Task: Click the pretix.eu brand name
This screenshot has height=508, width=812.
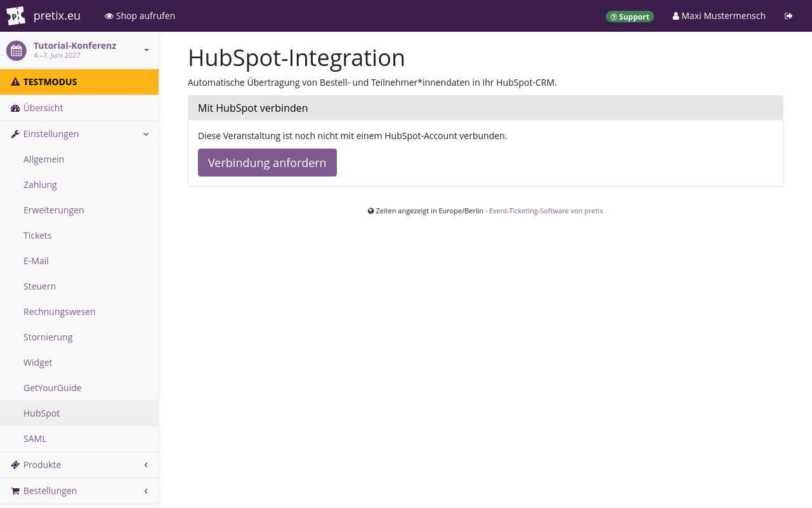Action: click(57, 16)
